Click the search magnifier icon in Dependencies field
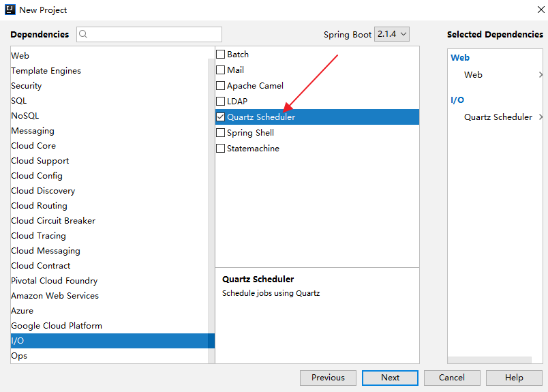548x392 pixels. [83, 34]
